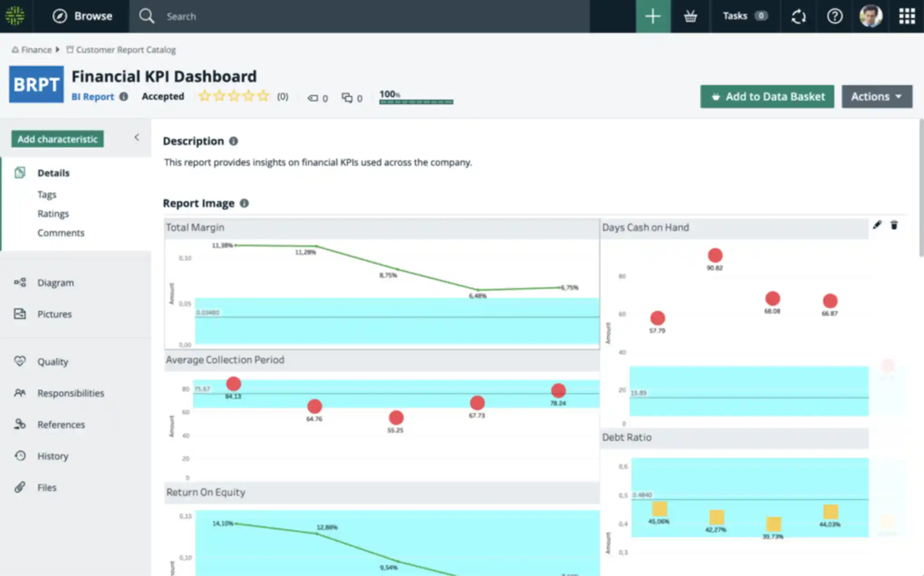924x576 pixels.
Task: Open the Actions dropdown
Action: pyautogui.click(x=876, y=96)
